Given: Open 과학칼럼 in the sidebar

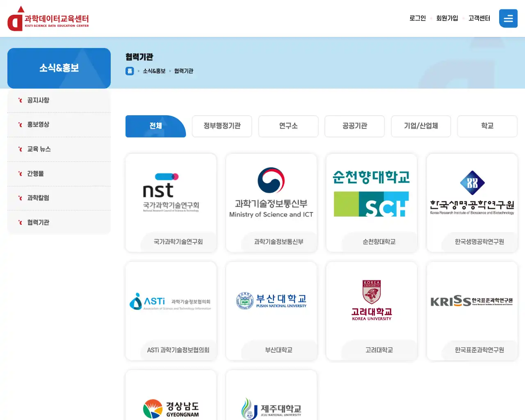Looking at the screenshot, I should [x=59, y=198].
